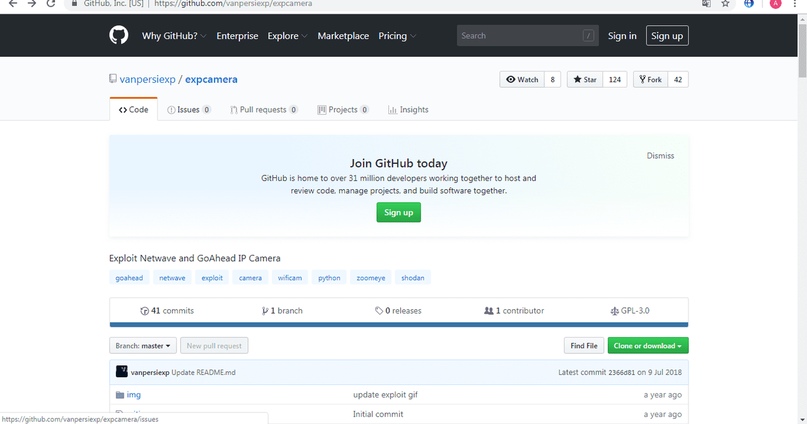This screenshot has height=424, width=807.
Task: Open the Branch: master dropdown
Action: coord(143,345)
